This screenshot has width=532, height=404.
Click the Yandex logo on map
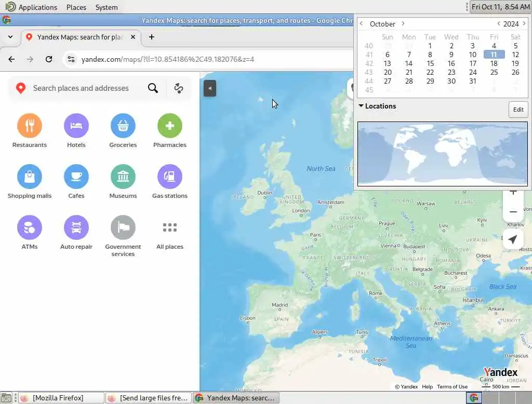click(500, 372)
